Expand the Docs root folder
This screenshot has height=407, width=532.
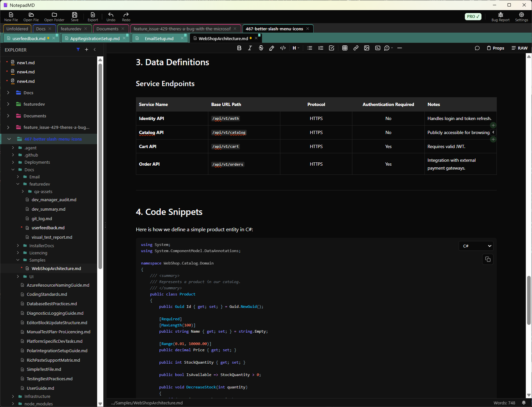click(8, 93)
